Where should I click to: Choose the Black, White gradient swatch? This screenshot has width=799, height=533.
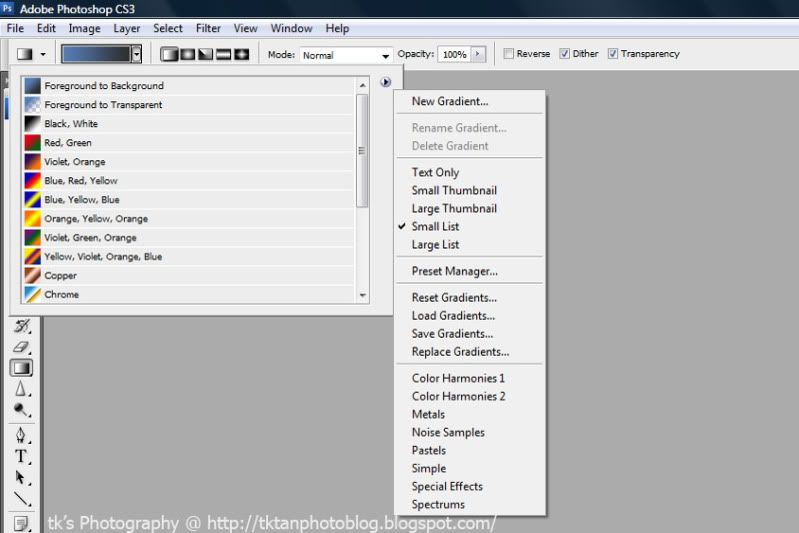[33, 124]
